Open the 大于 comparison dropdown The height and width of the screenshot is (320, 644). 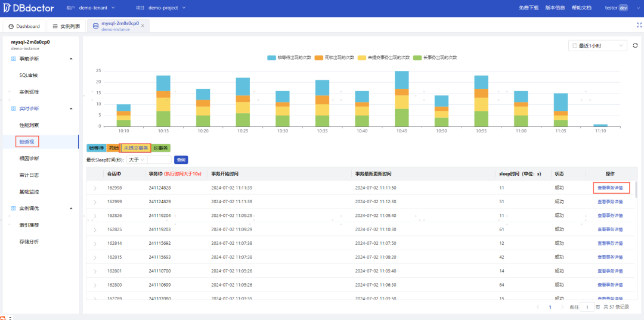point(137,160)
